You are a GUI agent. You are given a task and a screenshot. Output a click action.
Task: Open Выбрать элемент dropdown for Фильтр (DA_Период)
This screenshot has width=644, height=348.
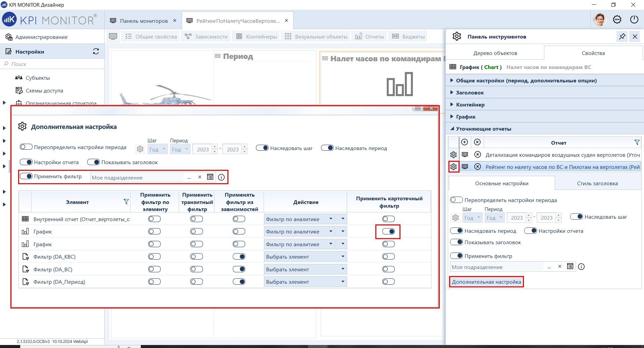tap(305, 282)
